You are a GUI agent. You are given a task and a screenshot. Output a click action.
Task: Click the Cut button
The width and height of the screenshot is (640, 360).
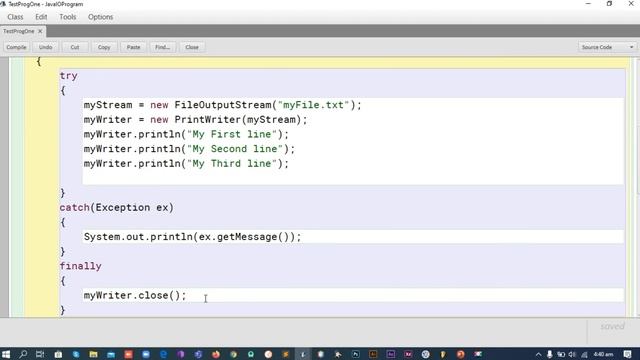pos(75,47)
